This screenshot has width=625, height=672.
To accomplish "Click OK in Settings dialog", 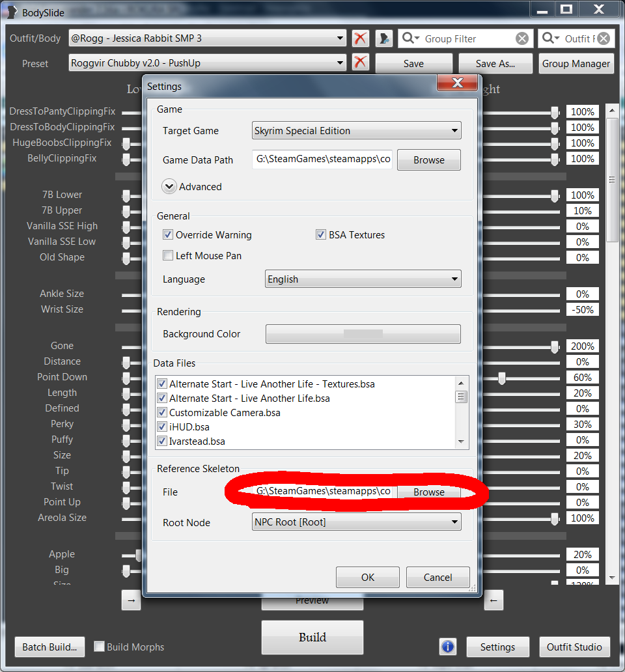I will click(368, 578).
